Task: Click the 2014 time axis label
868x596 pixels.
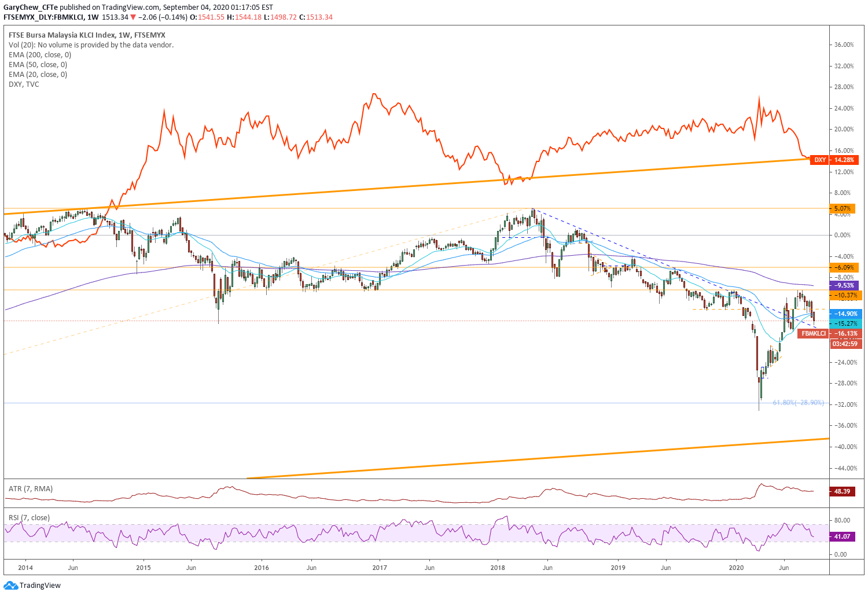Action: point(25,568)
